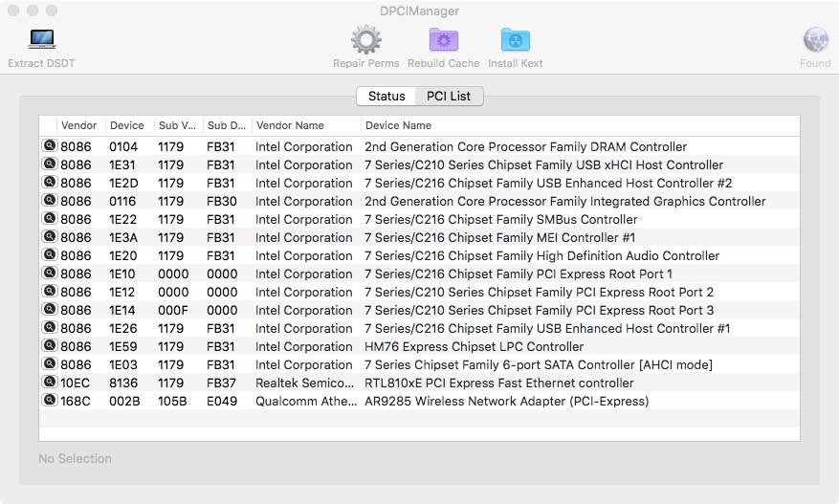Click the device ID cell '0116'
The width and height of the screenshot is (839, 504).
(122, 201)
